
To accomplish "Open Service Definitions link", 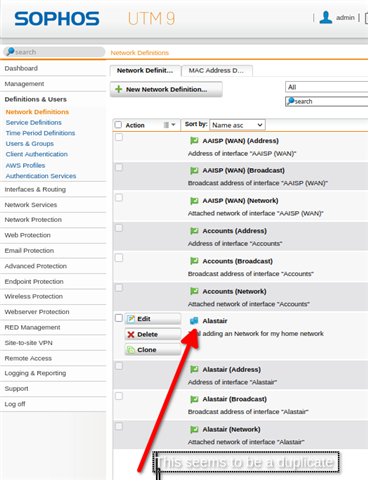I will click(x=34, y=122).
